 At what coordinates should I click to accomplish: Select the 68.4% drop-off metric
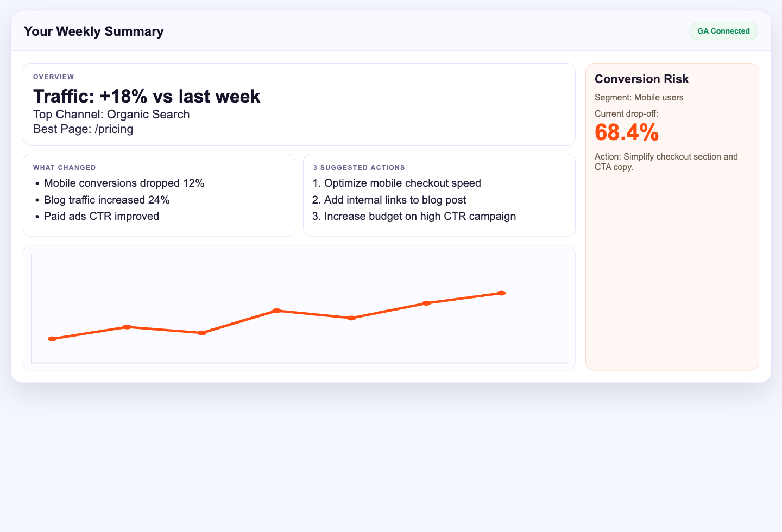coord(627,132)
